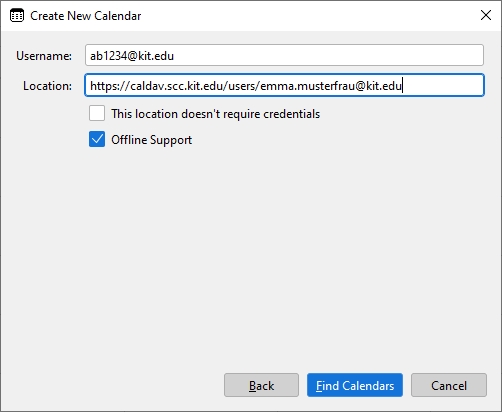Click the 'Offline Support' label text
The width and height of the screenshot is (502, 412).
[152, 140]
